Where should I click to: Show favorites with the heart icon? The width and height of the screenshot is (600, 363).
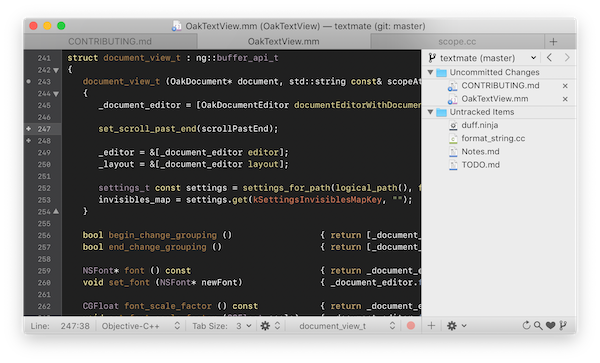550,326
